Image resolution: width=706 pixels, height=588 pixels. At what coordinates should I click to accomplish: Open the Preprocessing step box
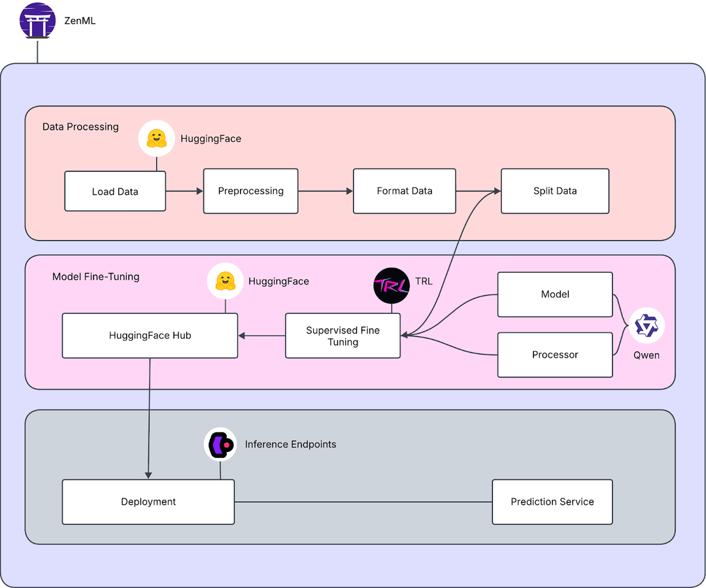click(x=250, y=191)
